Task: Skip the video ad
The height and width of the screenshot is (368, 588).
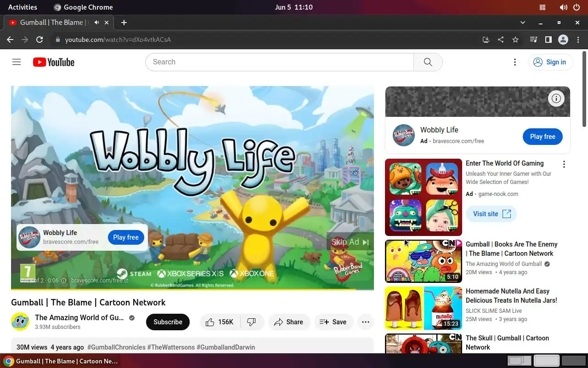Action: tap(350, 242)
